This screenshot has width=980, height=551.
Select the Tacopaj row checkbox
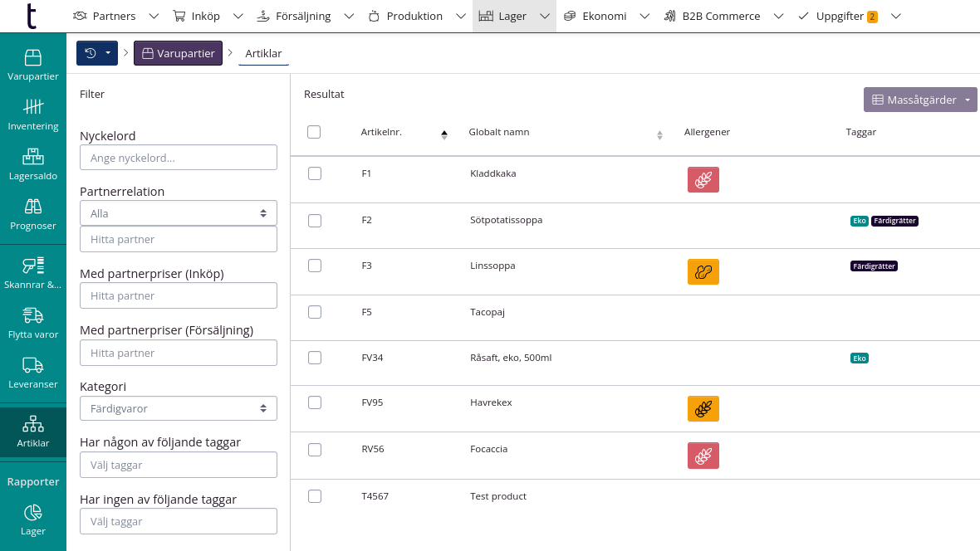coord(314,312)
